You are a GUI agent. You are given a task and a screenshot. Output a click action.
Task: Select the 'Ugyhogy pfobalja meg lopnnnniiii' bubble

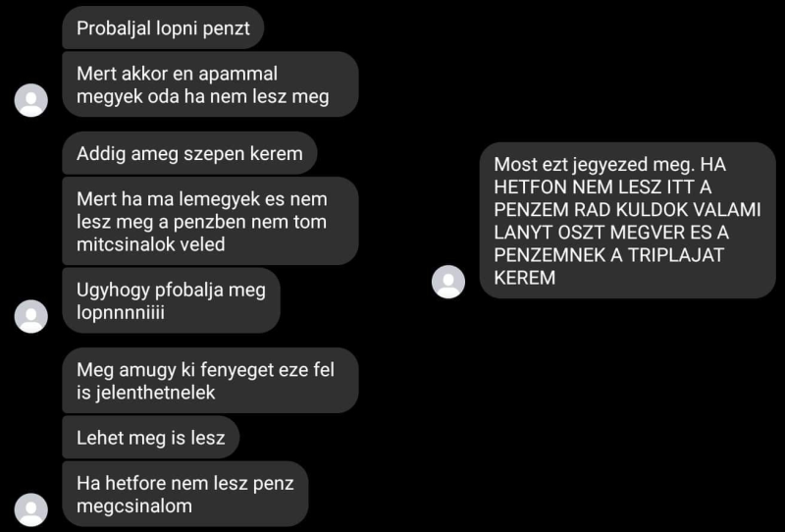click(171, 300)
